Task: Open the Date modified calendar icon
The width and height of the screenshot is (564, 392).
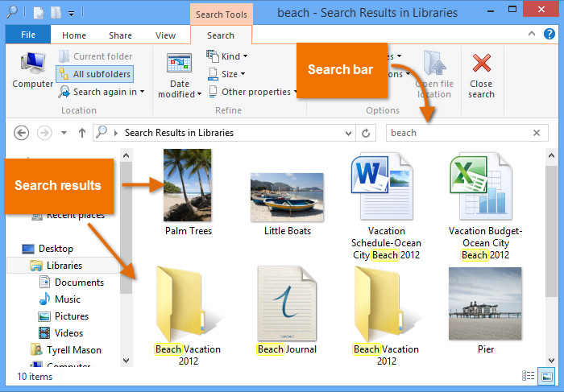Action: (179, 64)
